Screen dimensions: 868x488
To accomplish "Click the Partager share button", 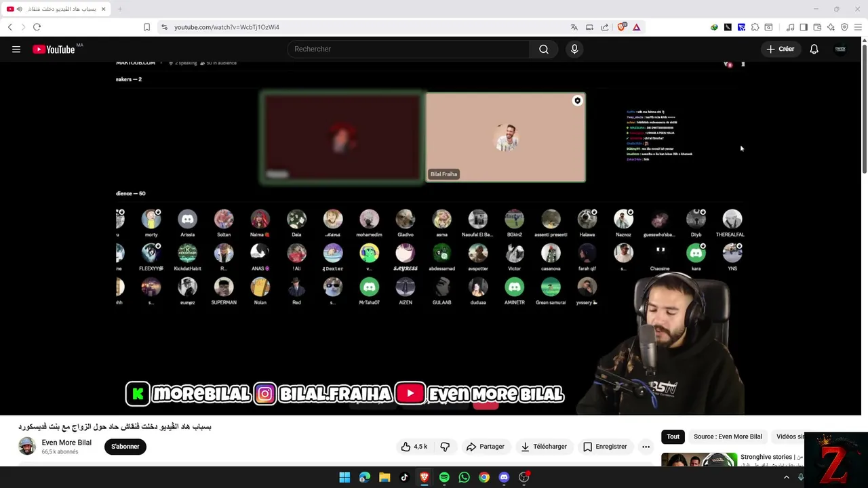I will 486,447.
